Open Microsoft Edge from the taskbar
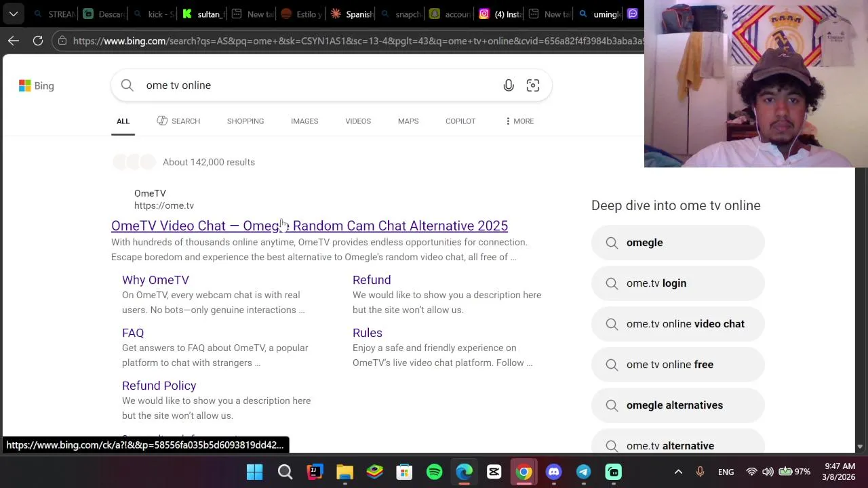Screen dimensions: 868x488 point(464,472)
